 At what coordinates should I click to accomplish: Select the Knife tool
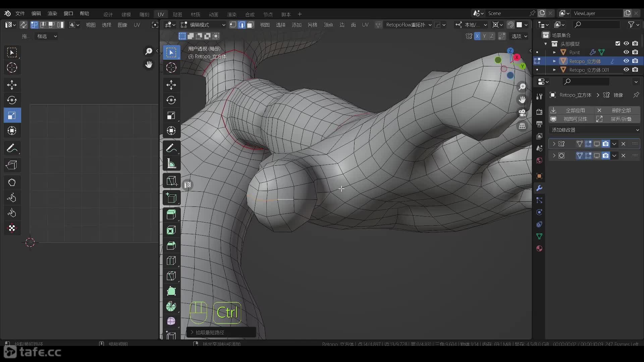click(x=171, y=276)
